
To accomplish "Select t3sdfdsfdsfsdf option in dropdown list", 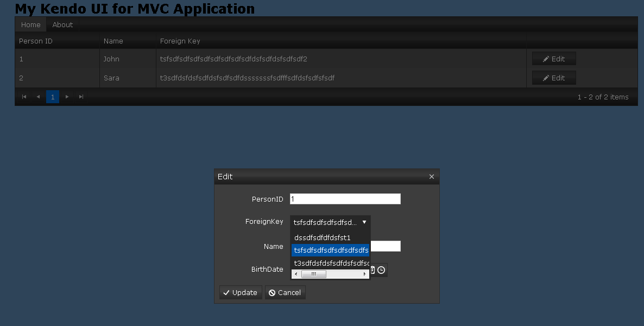I will (x=330, y=263).
